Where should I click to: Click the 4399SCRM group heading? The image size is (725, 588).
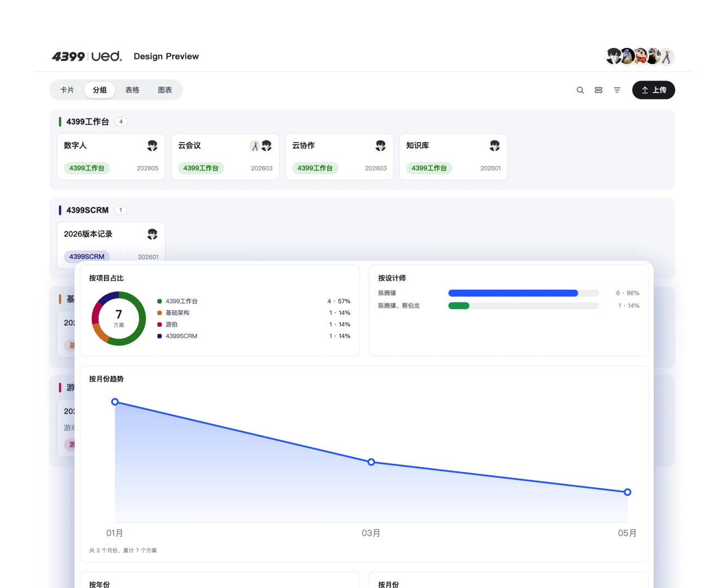(88, 210)
